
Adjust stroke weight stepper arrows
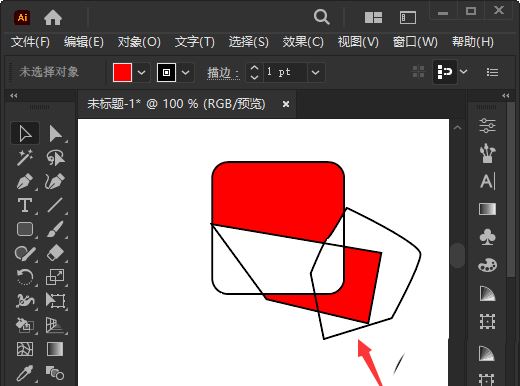tap(254, 72)
